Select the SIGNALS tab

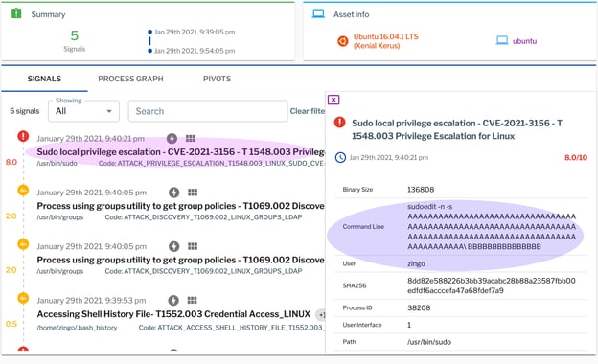44,79
